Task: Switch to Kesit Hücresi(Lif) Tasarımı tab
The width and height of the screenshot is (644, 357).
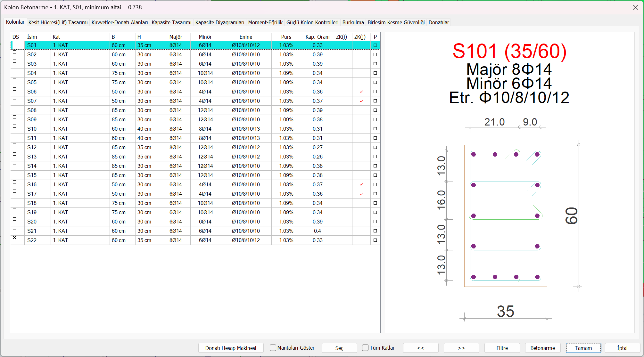Action: [58, 22]
